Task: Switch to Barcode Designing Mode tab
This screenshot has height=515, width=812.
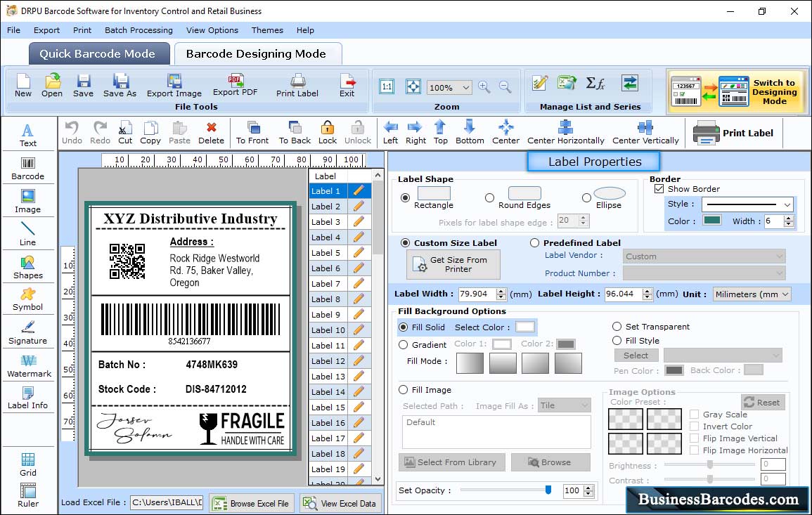Action: click(258, 54)
